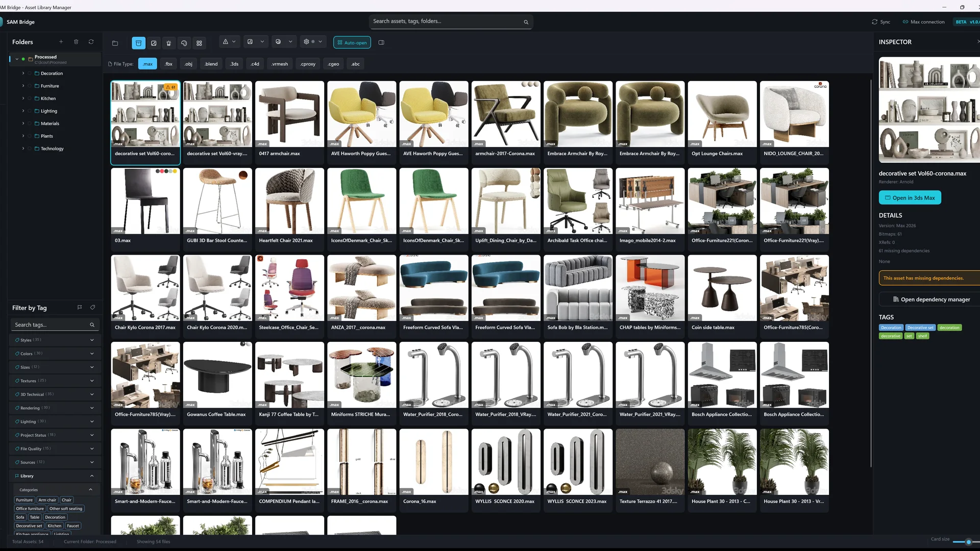
Task: Select the light bulb view mode icon
Action: [169, 43]
